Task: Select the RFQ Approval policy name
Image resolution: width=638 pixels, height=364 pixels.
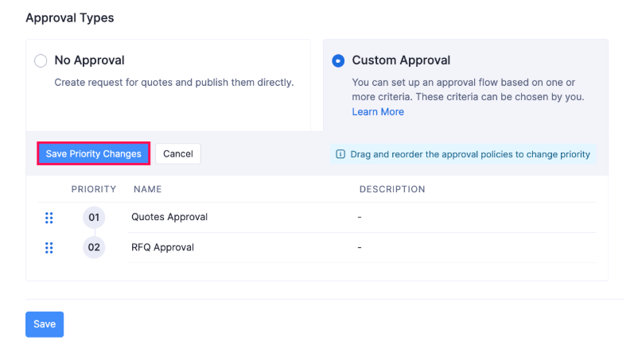Action: point(162,247)
